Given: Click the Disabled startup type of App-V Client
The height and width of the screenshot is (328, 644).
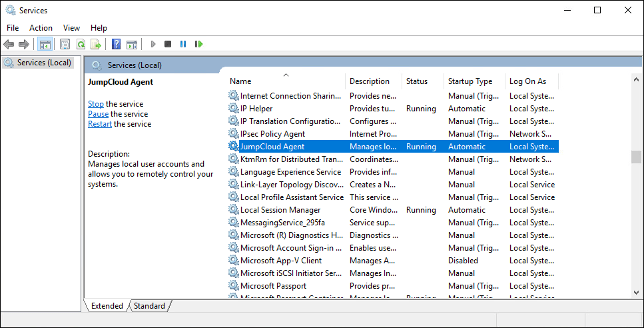Looking at the screenshot, I should coord(464,260).
